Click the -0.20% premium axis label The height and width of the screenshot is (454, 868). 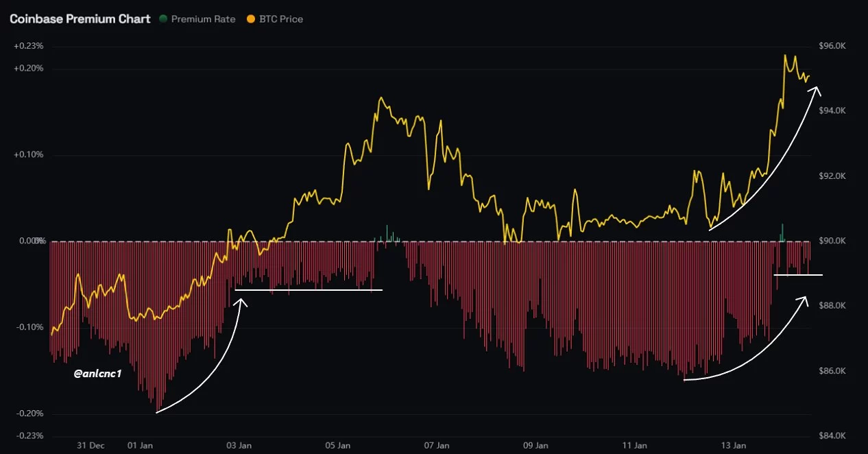click(28, 414)
